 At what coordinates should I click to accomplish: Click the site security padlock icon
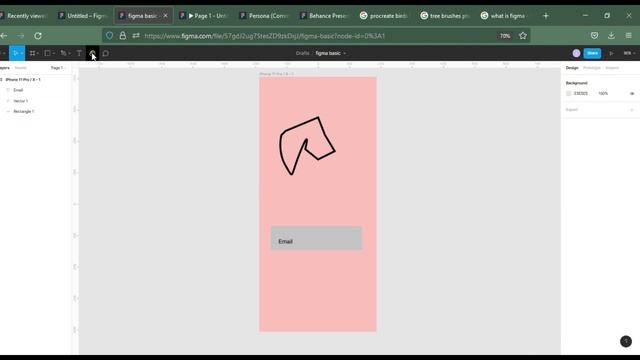(x=122, y=36)
